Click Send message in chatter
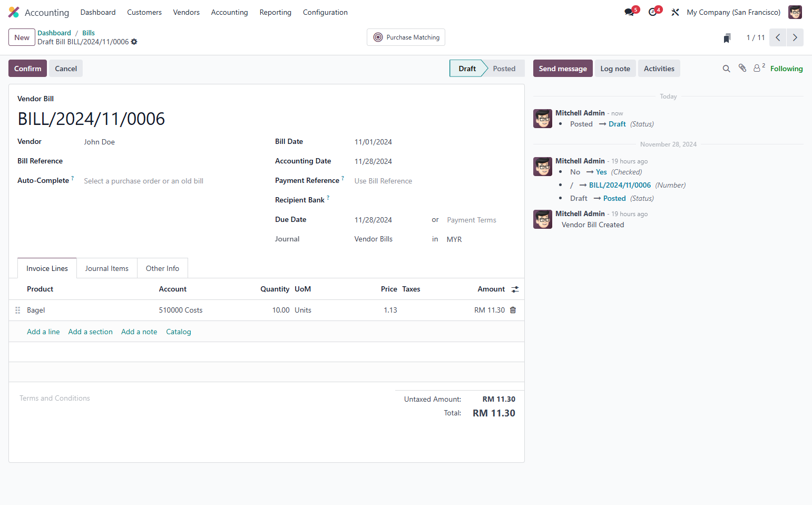Screen dimensions: 812x505 tap(563, 69)
